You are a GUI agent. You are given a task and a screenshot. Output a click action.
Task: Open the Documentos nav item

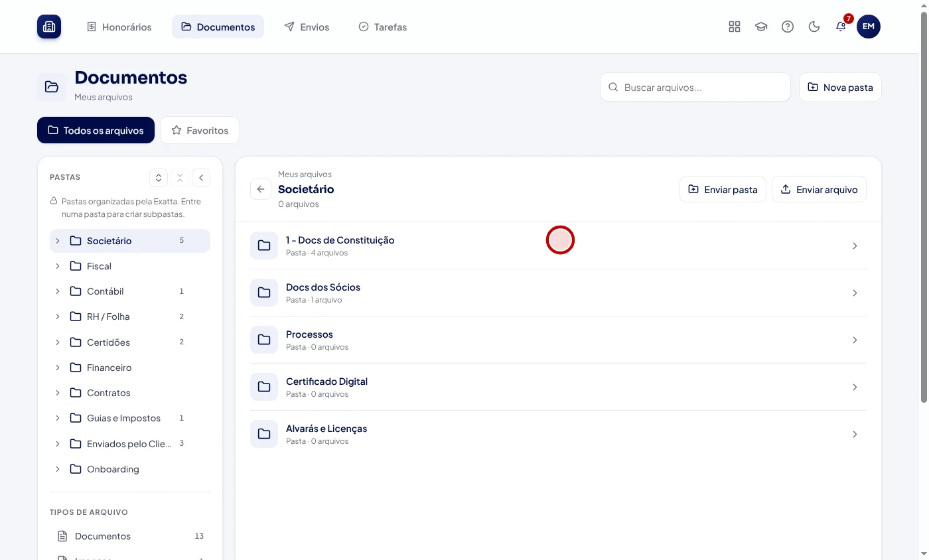point(218,27)
